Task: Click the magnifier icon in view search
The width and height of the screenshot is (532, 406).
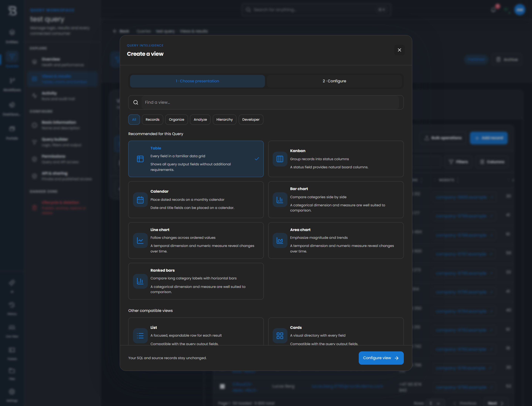Action: click(x=135, y=102)
